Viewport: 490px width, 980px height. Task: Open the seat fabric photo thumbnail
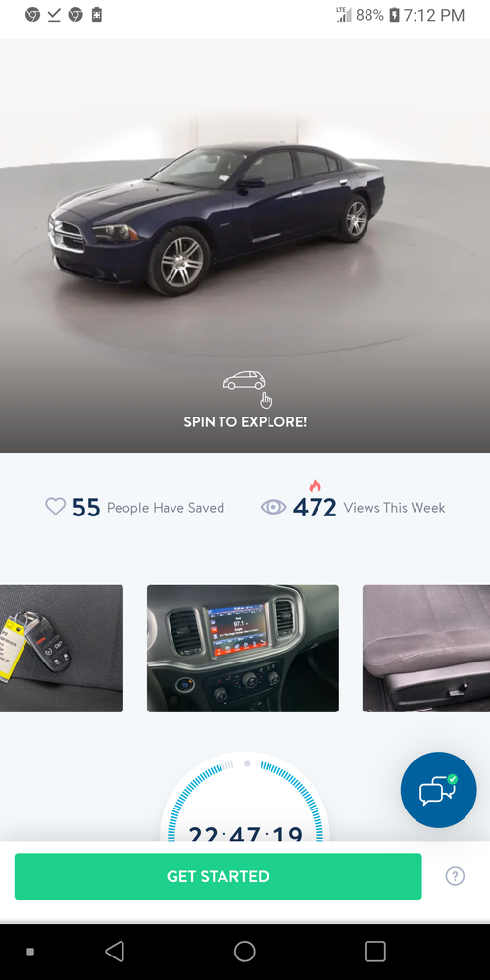[x=426, y=648]
